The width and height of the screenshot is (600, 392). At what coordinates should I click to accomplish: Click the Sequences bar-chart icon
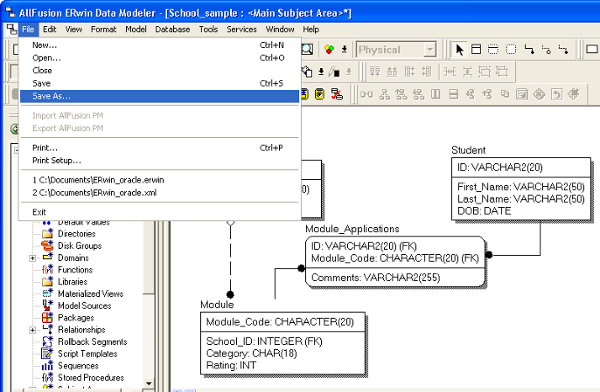[47, 366]
